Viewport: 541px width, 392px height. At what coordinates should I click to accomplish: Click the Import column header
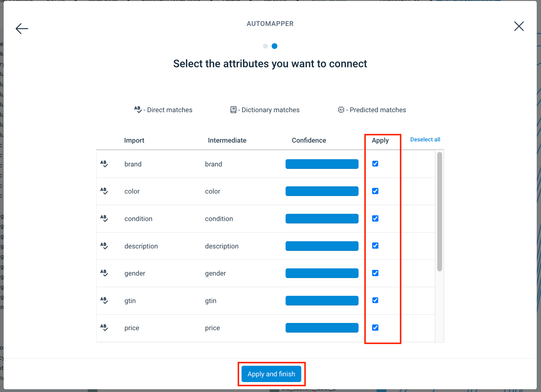pos(134,141)
